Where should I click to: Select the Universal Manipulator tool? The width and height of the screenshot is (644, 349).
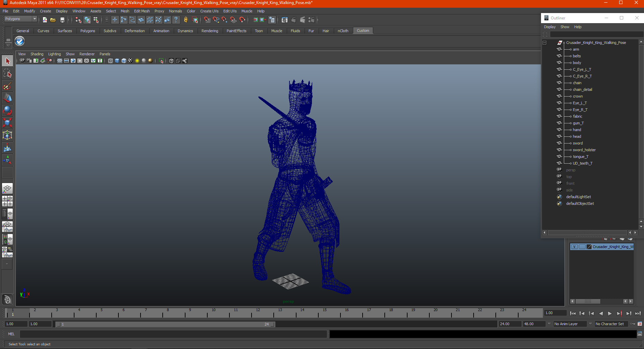pyautogui.click(x=7, y=135)
